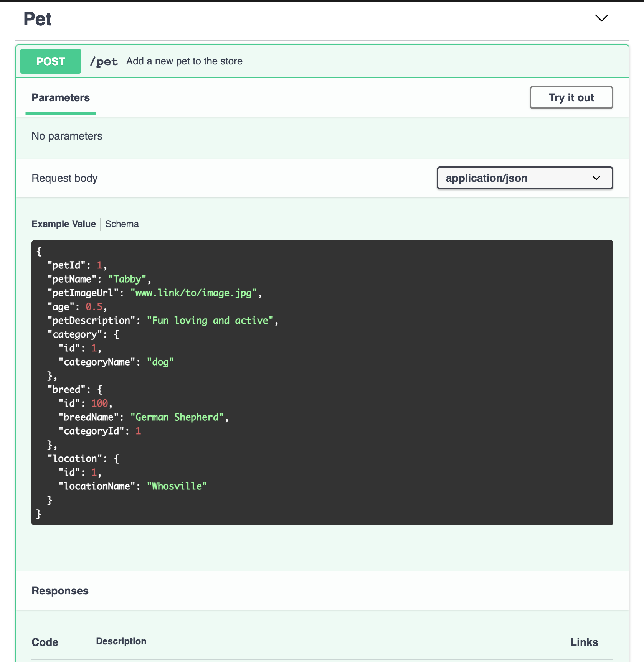
Task: Click the Code column header
Action: [45, 642]
